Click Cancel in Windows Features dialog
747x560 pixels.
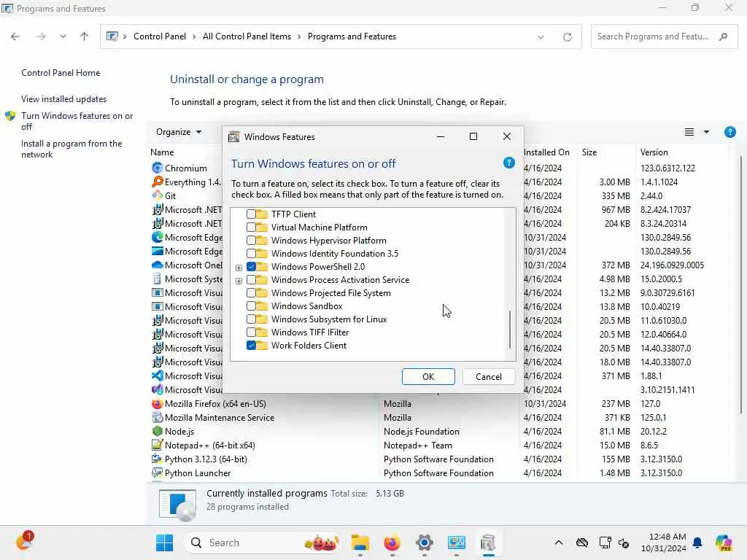tap(488, 377)
